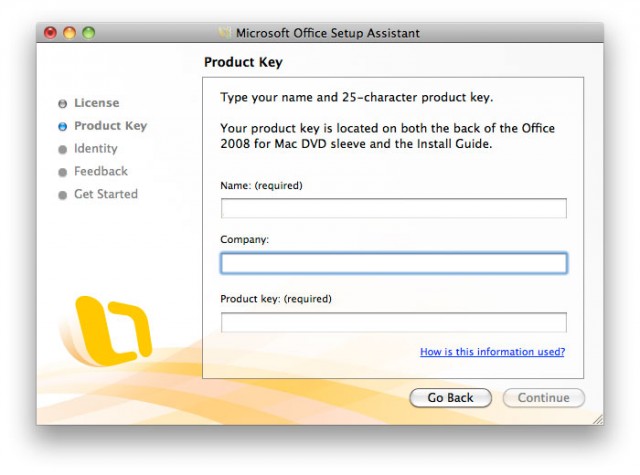This screenshot has width=640, height=475.
Task: Open 'How is this information used?' link
Action: (493, 352)
